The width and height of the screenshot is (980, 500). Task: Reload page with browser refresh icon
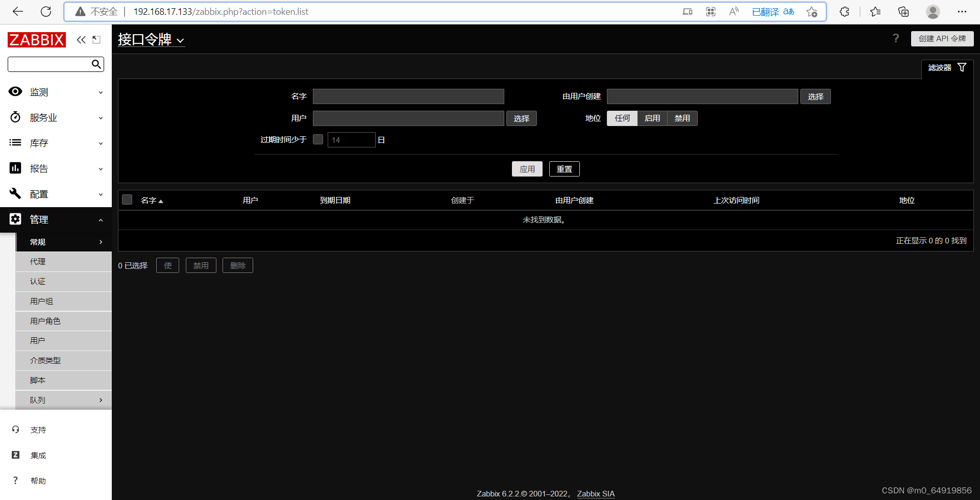tap(46, 12)
